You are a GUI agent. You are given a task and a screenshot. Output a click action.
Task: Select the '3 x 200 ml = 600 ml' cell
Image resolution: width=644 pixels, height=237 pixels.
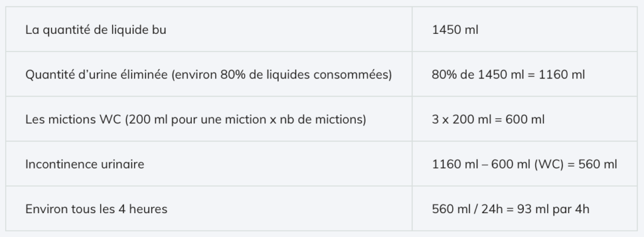(525, 119)
